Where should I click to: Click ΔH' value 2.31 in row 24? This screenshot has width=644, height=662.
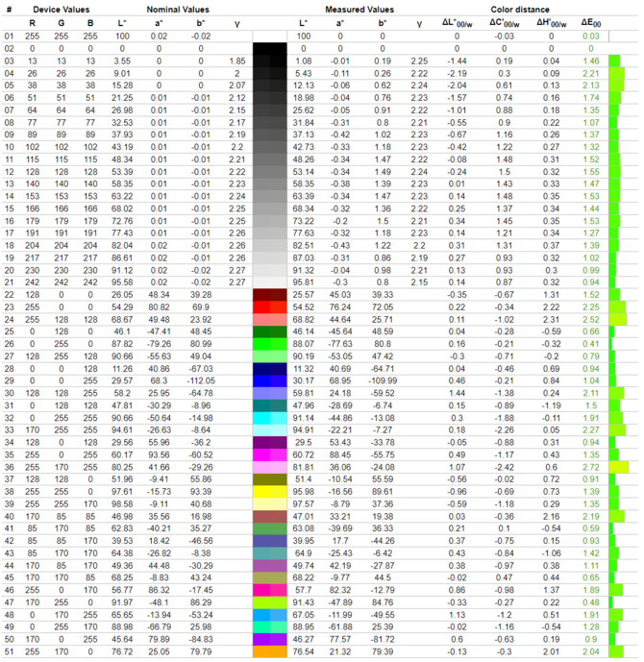coord(552,320)
